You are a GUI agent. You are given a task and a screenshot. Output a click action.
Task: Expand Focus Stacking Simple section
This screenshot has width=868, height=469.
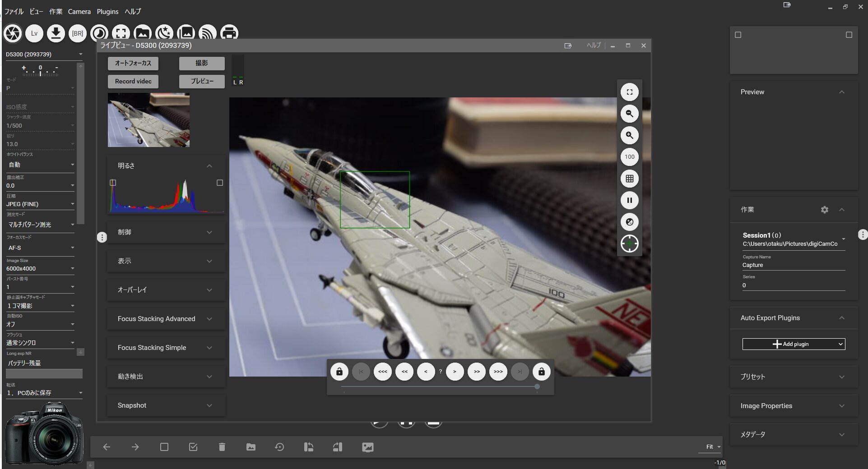click(166, 348)
